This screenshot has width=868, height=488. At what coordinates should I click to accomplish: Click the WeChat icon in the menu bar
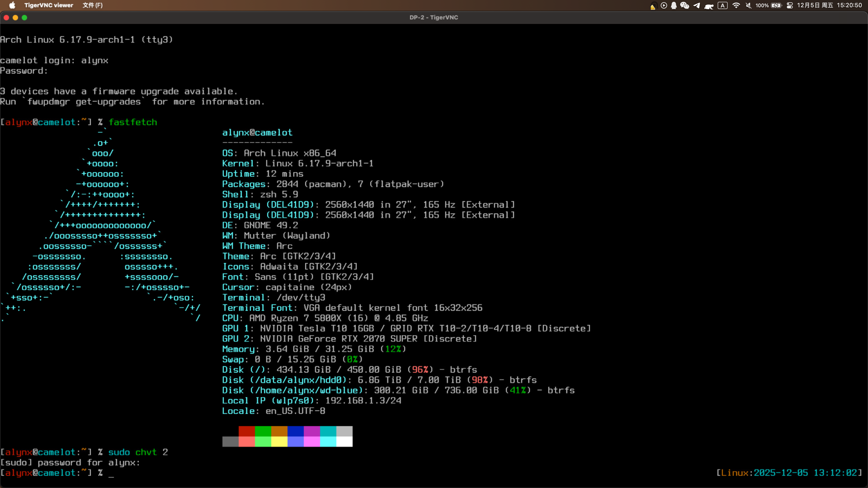tap(684, 5)
